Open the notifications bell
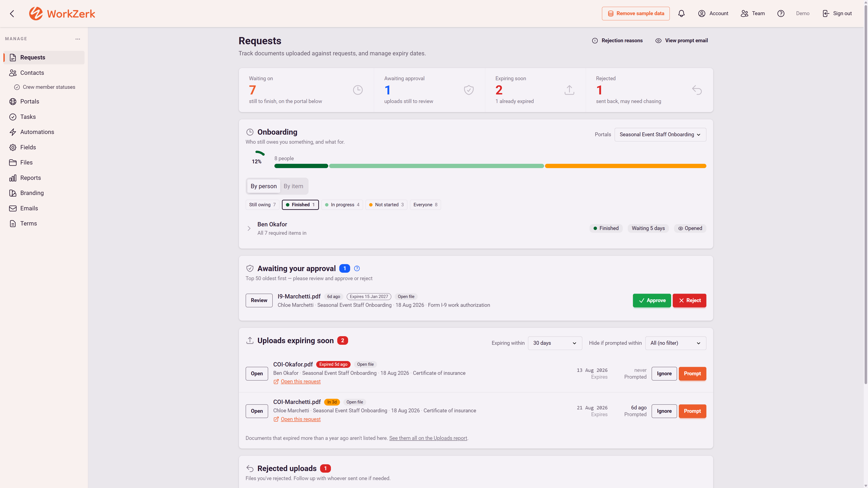Viewport: 868px width, 488px height. click(x=681, y=14)
